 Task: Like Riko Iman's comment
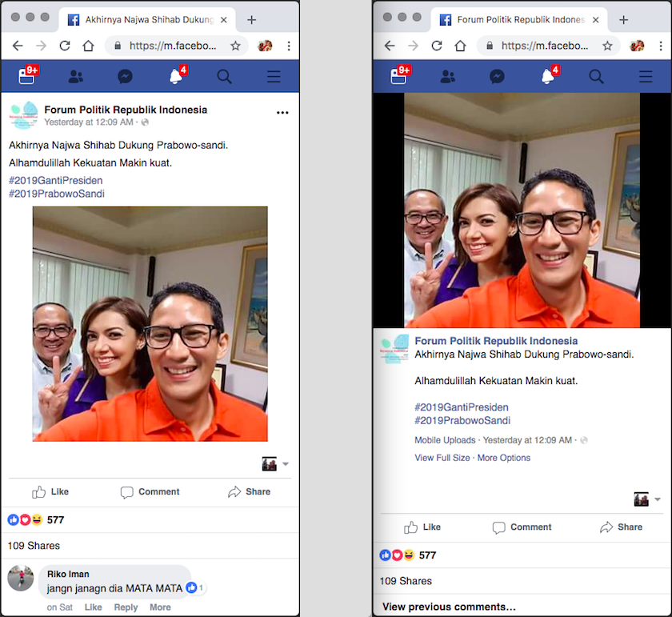(x=93, y=607)
